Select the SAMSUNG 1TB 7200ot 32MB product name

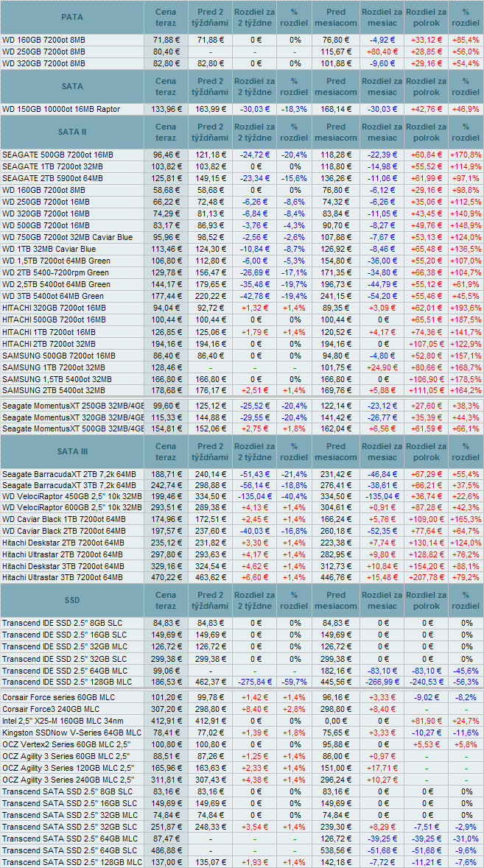point(53,367)
